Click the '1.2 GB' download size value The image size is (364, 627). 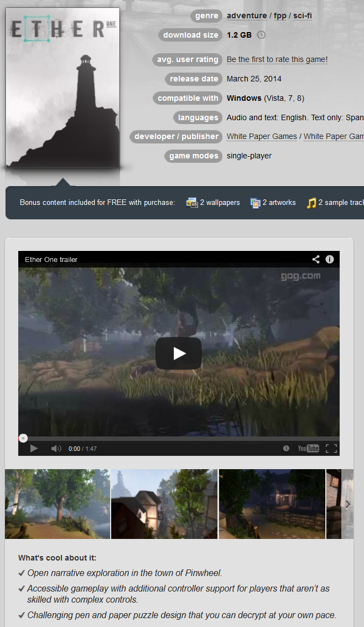239,35
